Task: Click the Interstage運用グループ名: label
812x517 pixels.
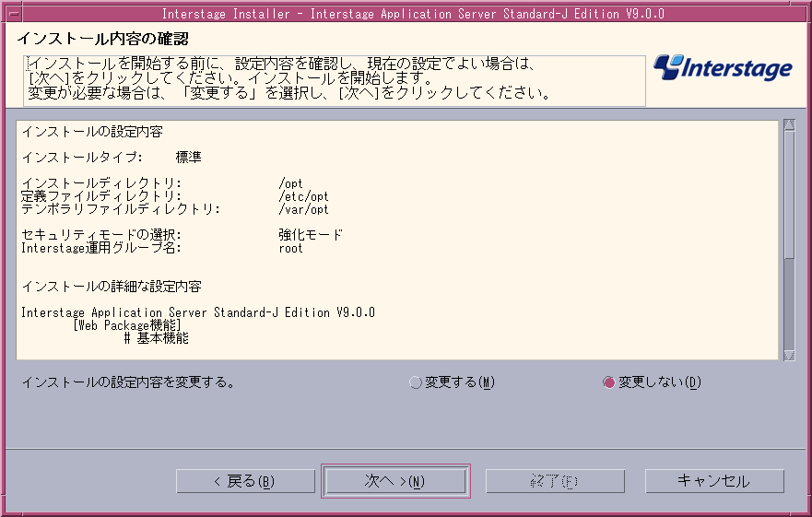Action: point(101,248)
